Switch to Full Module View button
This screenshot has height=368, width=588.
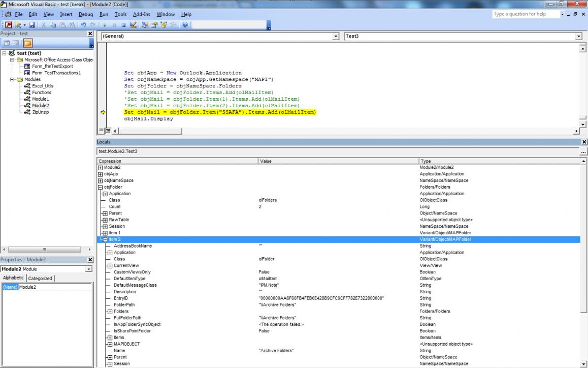click(108, 131)
